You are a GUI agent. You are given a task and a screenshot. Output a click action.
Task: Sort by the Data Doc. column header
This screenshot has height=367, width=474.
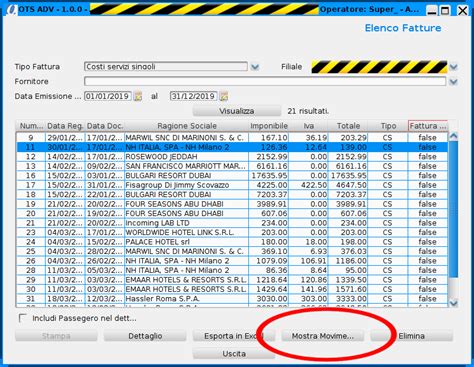(x=105, y=126)
